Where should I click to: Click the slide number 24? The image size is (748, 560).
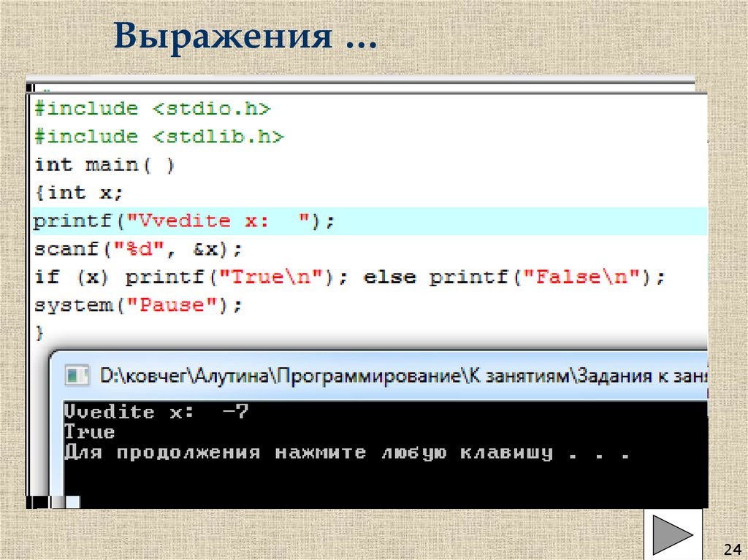pyautogui.click(x=733, y=548)
